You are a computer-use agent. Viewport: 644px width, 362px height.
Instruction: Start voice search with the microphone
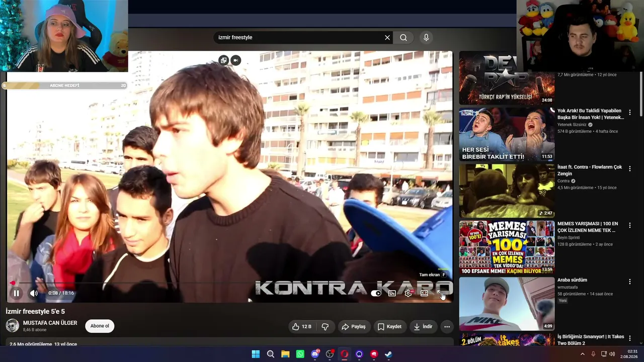point(426,37)
